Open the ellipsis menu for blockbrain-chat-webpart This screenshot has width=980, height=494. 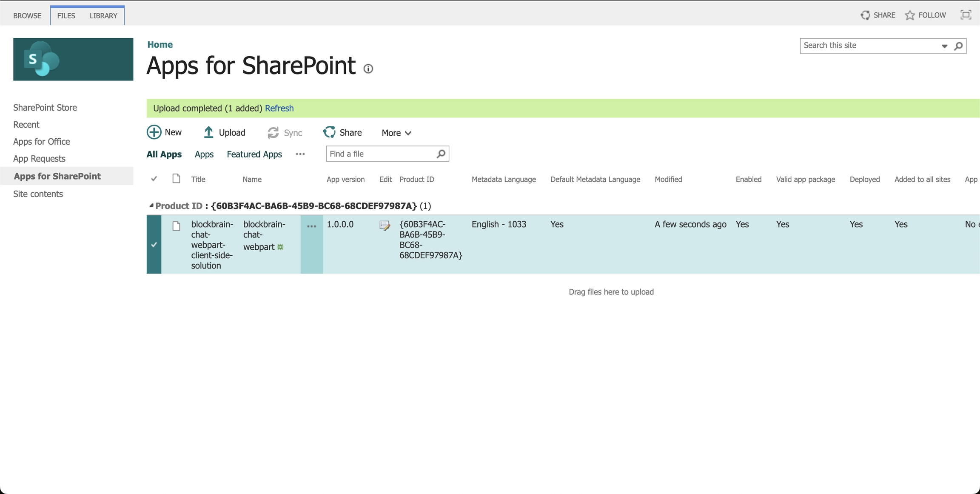pos(311,226)
